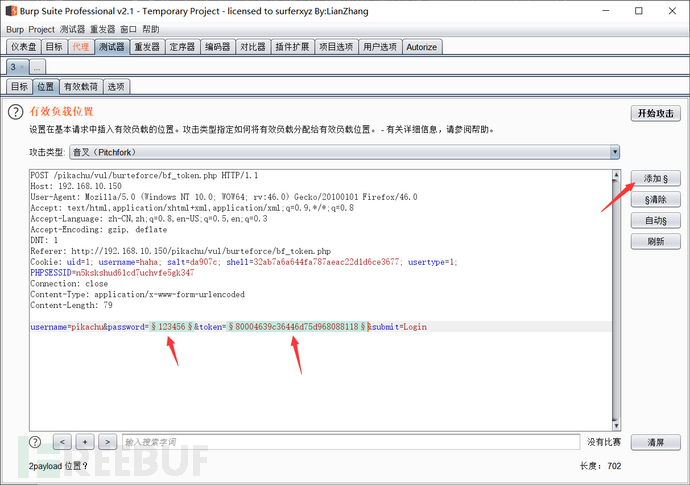
Task: Click the Content-Length: 79 header
Action: click(x=71, y=305)
